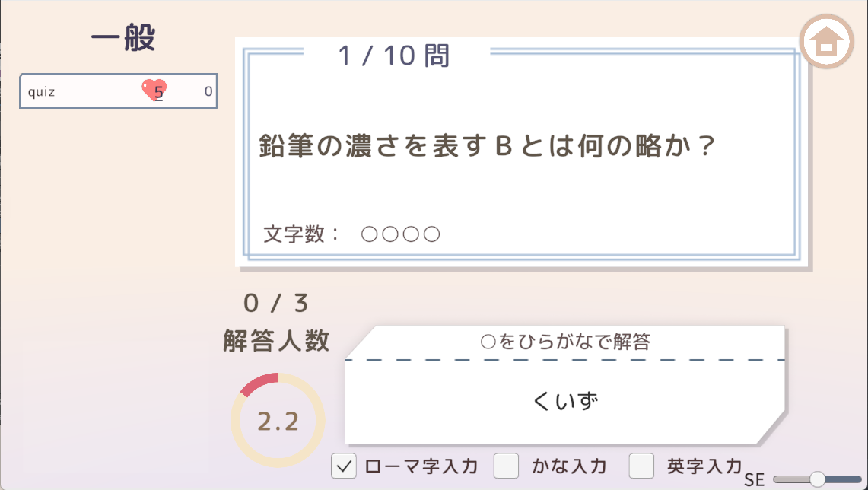The height and width of the screenshot is (490, 868).
Task: Click the 0 / 3 answered count
Action: (x=277, y=304)
